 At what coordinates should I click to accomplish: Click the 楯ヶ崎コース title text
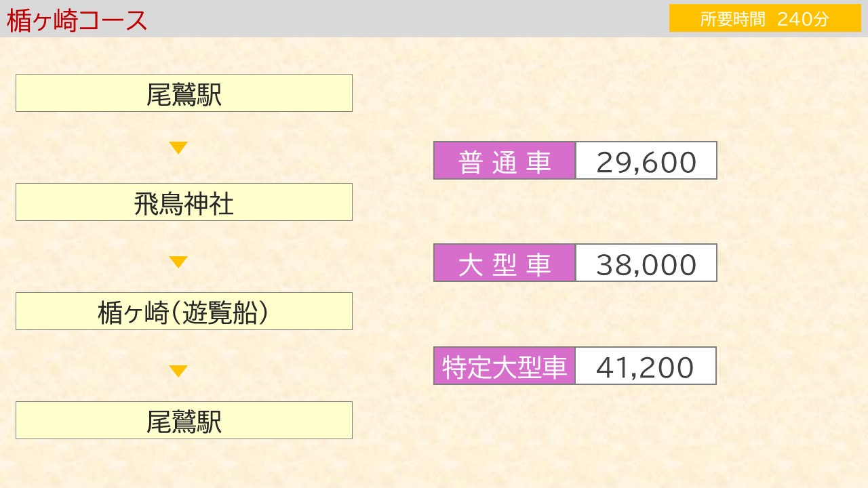tap(77, 20)
